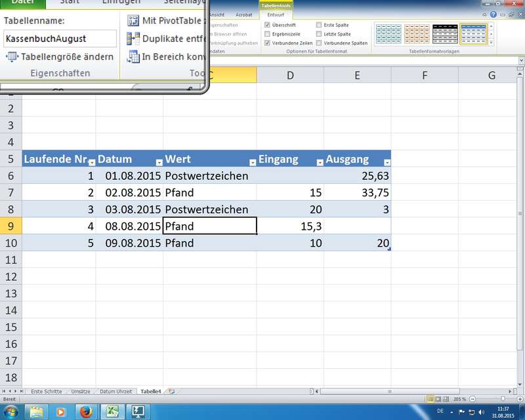This screenshot has height=420, width=525.
Task: Select the date cell 02.08.2015
Action: pos(129,192)
